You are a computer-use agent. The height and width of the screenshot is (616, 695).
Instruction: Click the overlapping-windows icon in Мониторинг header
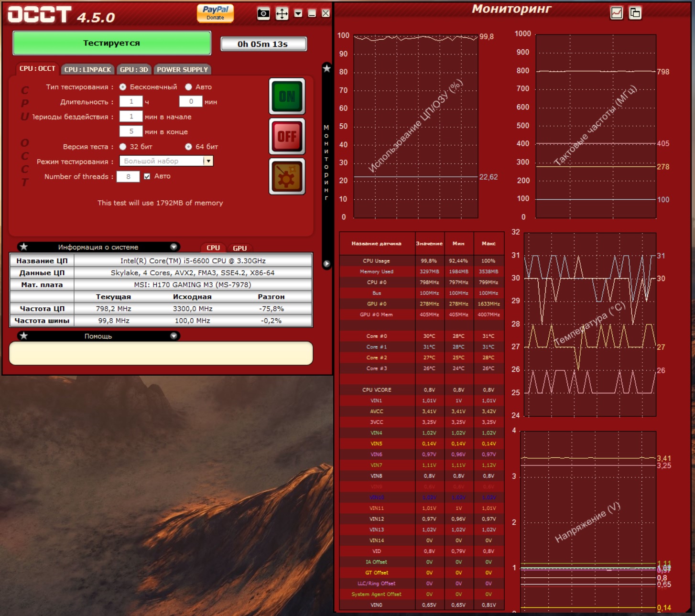[x=635, y=13]
